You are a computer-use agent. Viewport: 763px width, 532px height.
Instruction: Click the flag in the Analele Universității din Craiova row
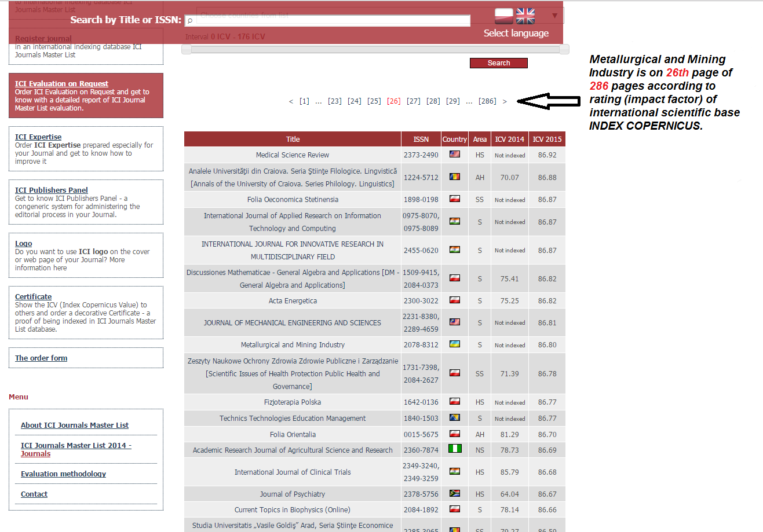(x=455, y=177)
